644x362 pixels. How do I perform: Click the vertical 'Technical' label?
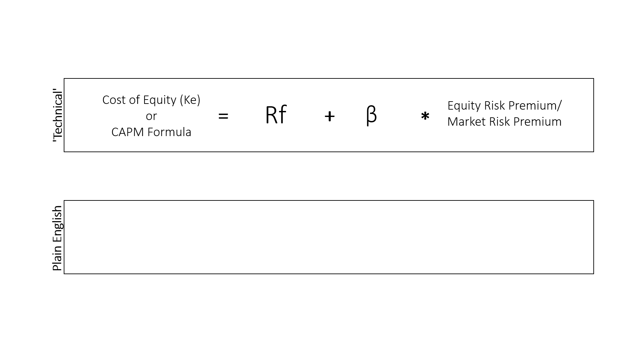[x=58, y=116]
